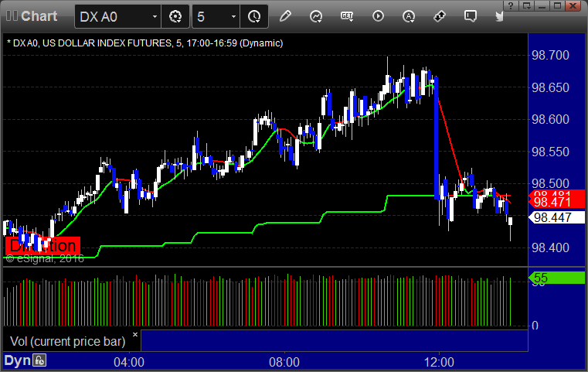Click the white 98.447 current price label

click(x=556, y=217)
